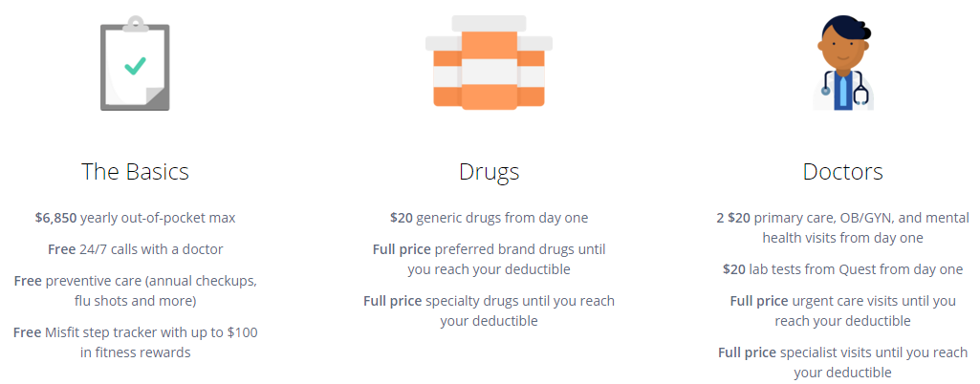
Task: Click the doctor with stethoscope icon
Action: point(843,64)
